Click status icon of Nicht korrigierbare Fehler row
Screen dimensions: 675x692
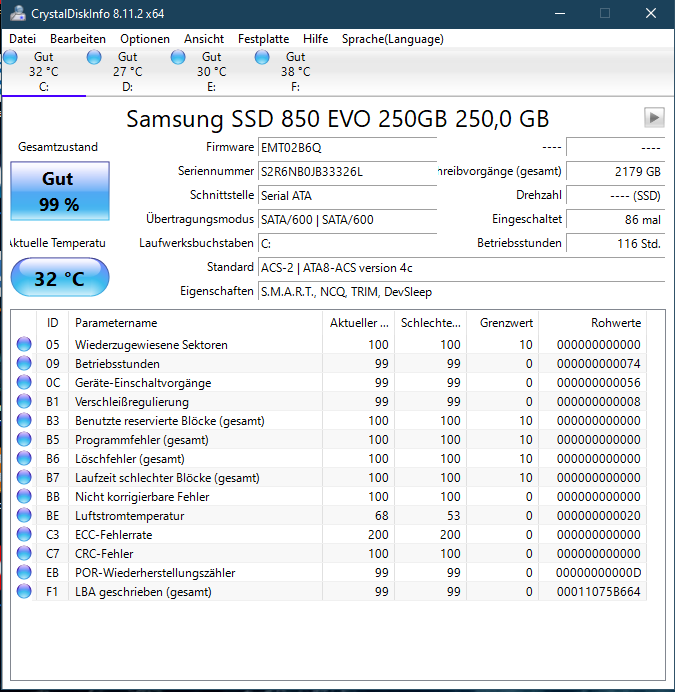point(24,496)
